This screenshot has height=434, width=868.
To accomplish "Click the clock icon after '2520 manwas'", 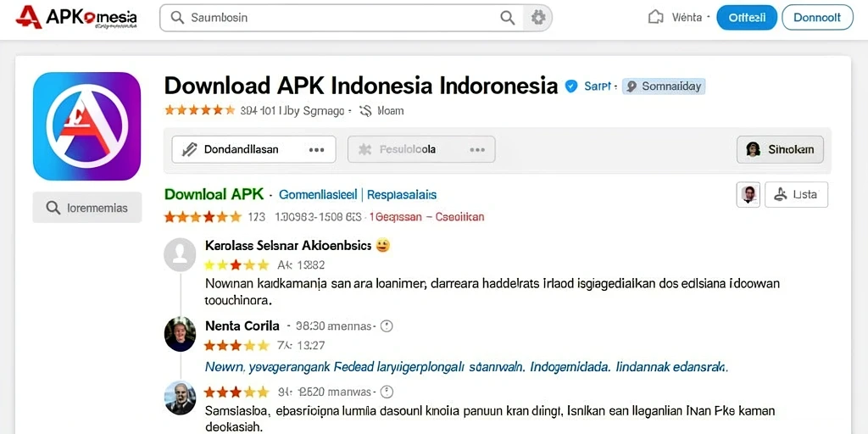I will pos(387,392).
